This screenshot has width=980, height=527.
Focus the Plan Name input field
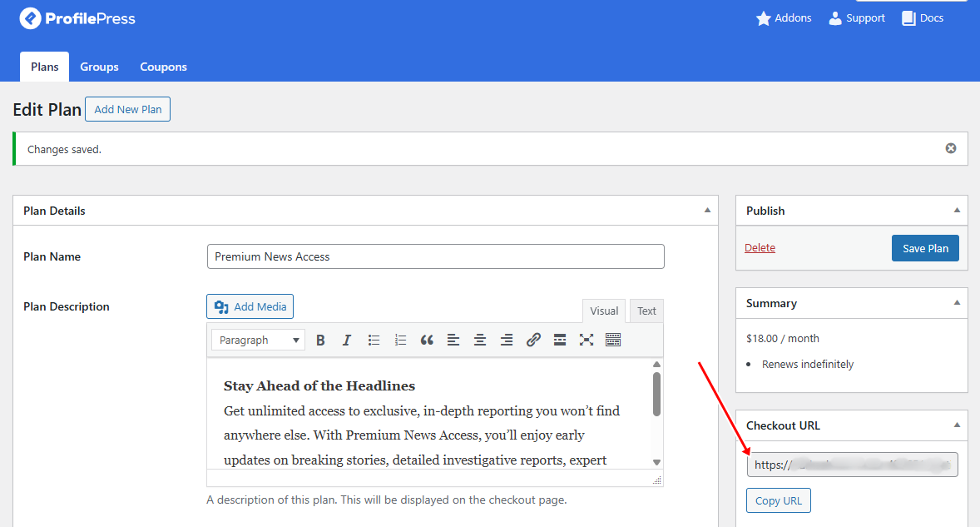[x=436, y=256]
